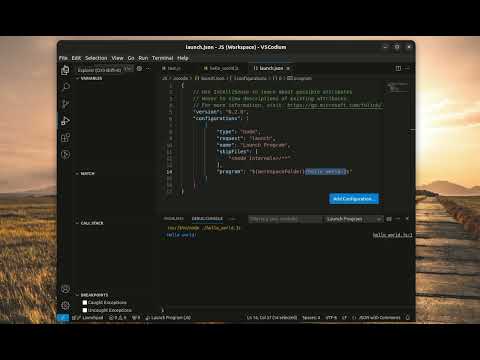This screenshot has height=360, width=480.
Task: Click the launch.json breadcrumb segment
Action: click(x=210, y=78)
